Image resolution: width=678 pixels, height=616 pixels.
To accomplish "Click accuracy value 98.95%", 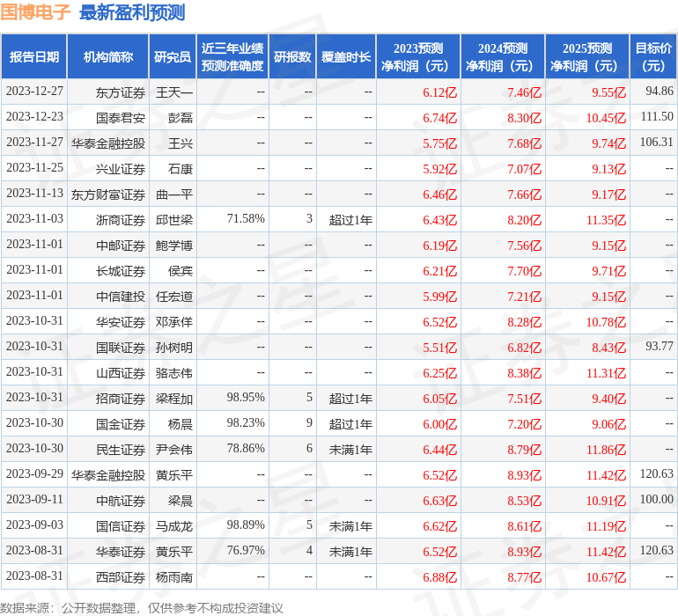I will point(246,397).
